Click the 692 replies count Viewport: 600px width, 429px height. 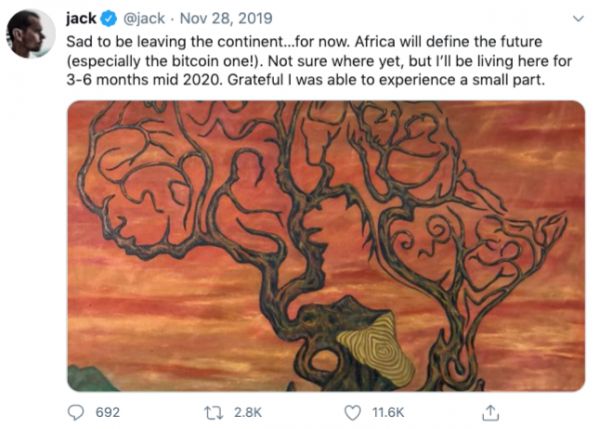pos(107,411)
